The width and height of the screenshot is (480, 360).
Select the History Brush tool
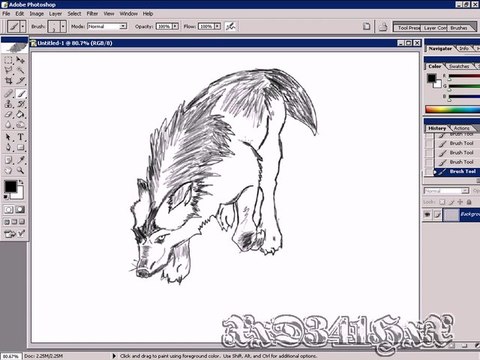tap(20, 104)
